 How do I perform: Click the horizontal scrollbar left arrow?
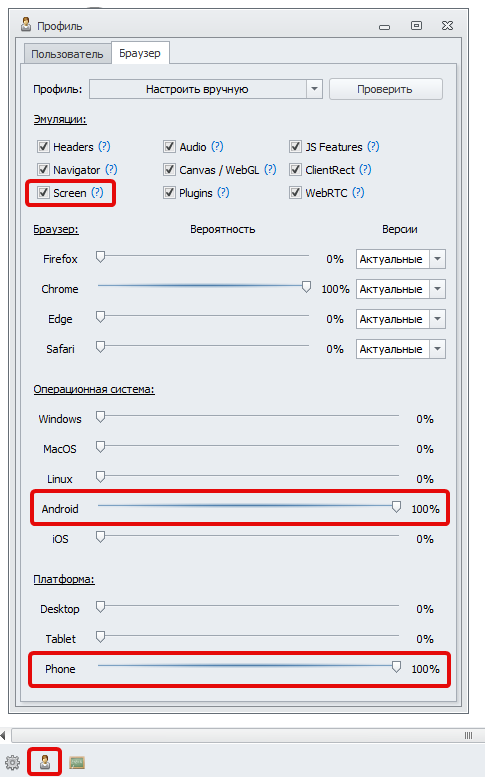click(x=3, y=735)
